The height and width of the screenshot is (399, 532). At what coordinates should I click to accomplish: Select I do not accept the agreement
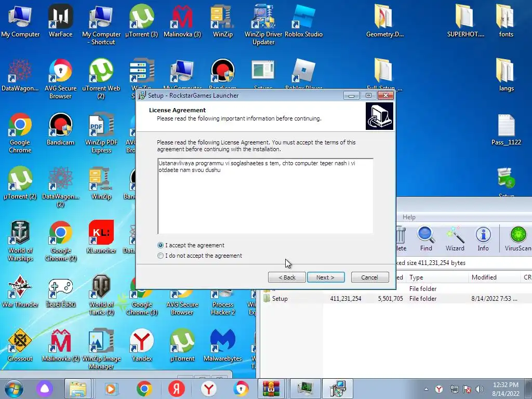pyautogui.click(x=161, y=256)
